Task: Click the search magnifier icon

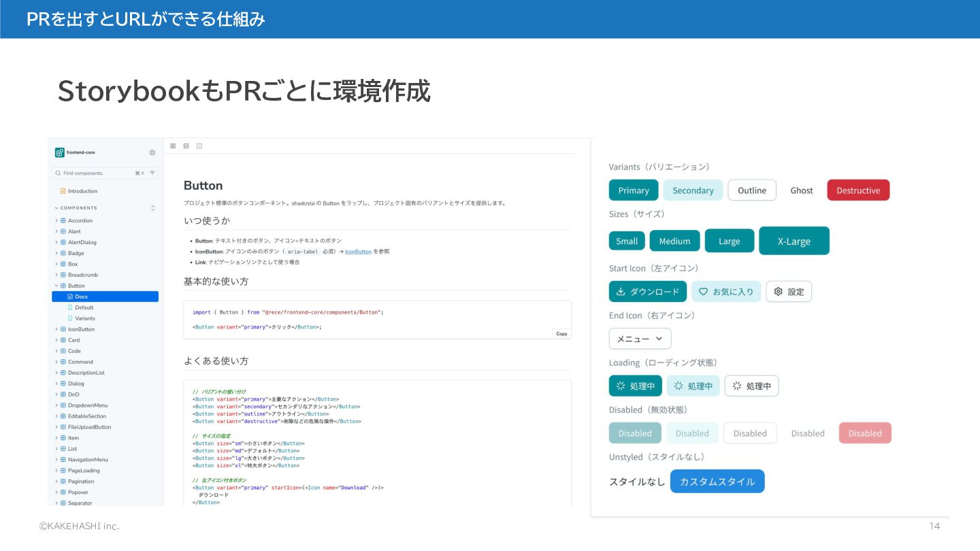Action: coord(59,173)
